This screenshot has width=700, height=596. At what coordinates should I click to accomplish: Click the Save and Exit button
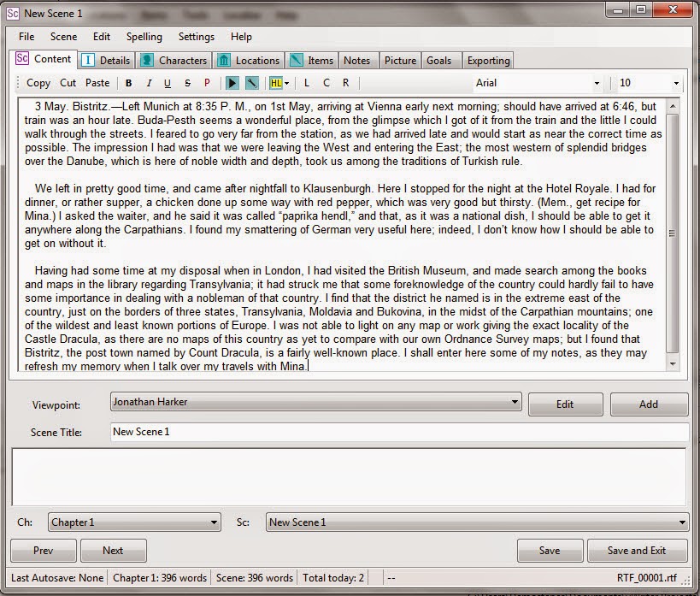point(638,550)
